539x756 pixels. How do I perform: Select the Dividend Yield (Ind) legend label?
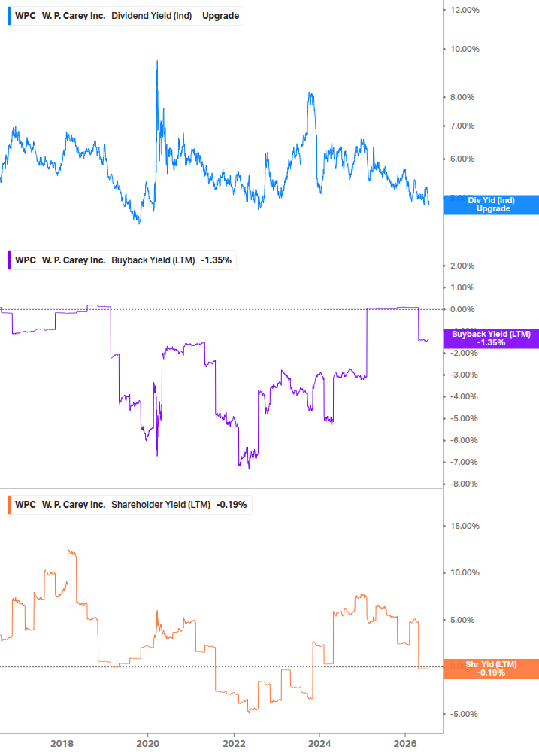151,16
